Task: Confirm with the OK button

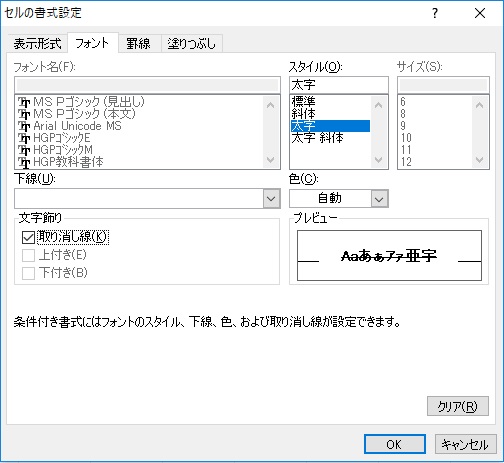Action: (x=395, y=444)
